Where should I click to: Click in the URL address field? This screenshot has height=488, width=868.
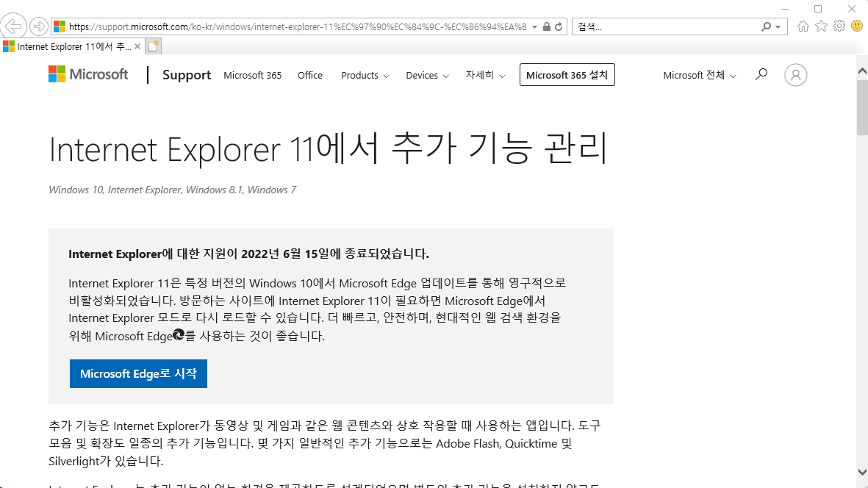point(298,26)
